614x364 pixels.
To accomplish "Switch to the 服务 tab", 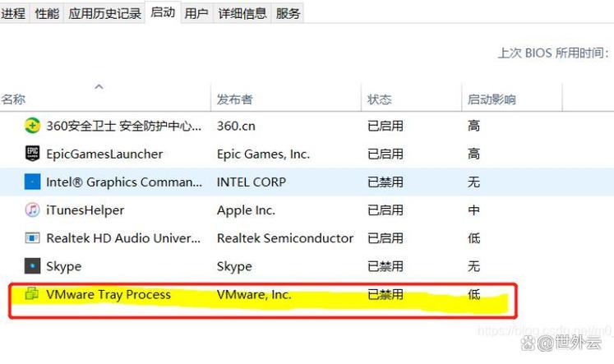I will [x=288, y=13].
